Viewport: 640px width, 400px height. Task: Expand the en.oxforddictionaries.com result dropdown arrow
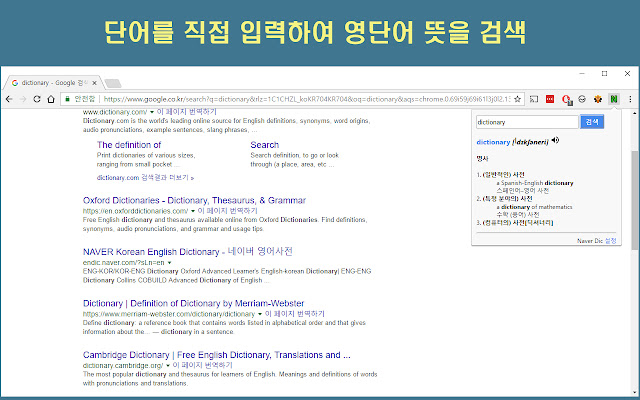tap(193, 211)
